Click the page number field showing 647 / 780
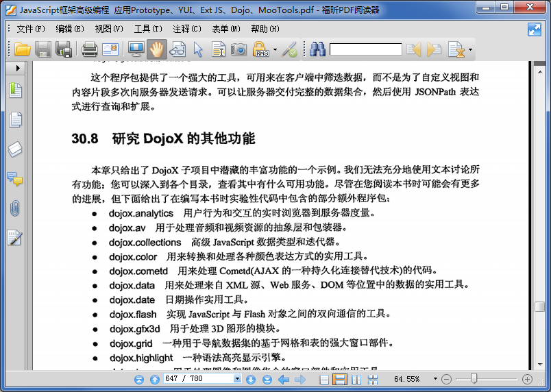 pyautogui.click(x=199, y=379)
